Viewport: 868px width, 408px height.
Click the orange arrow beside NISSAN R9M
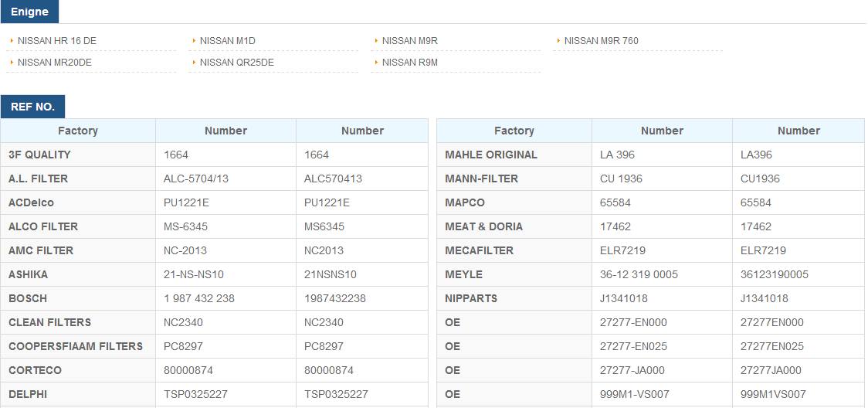[376, 63]
